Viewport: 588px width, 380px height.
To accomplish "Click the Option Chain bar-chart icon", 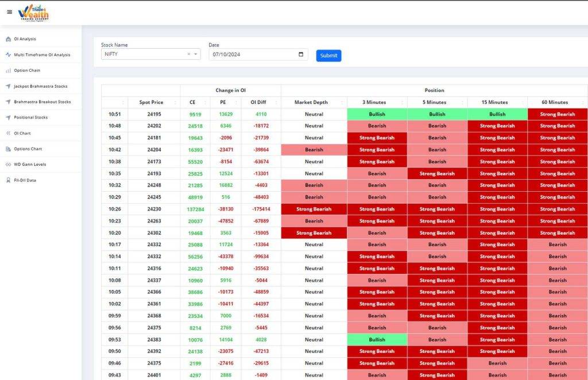I will click(x=8, y=71).
